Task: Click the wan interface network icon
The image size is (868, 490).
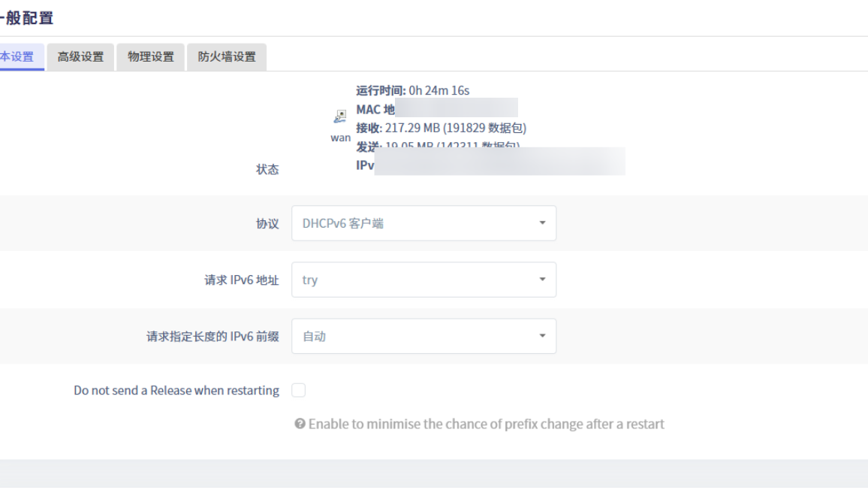Action: [x=340, y=116]
